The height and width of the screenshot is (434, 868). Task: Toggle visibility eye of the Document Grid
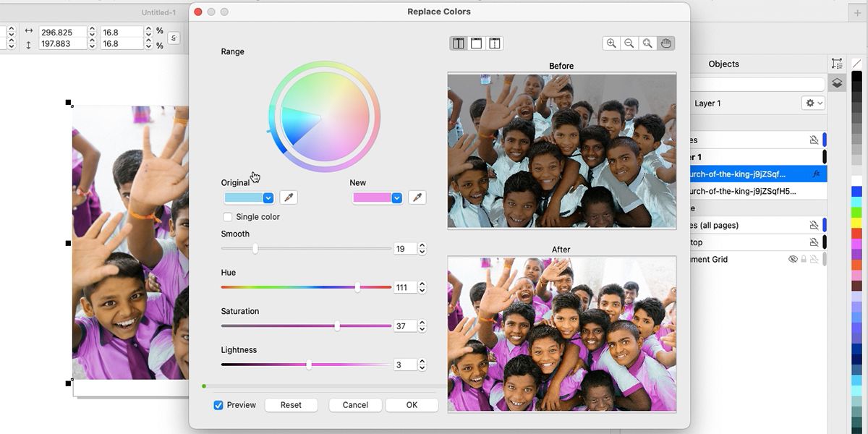(x=793, y=260)
